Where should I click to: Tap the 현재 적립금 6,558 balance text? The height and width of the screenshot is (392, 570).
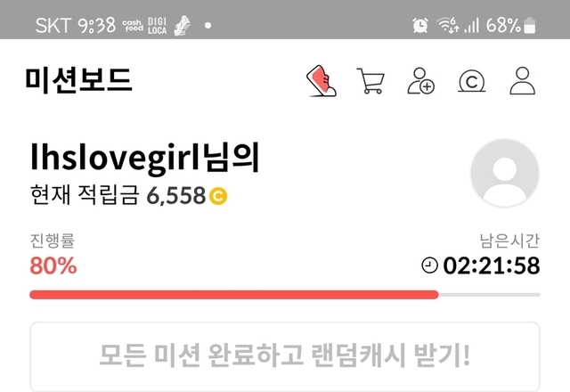pos(128,195)
